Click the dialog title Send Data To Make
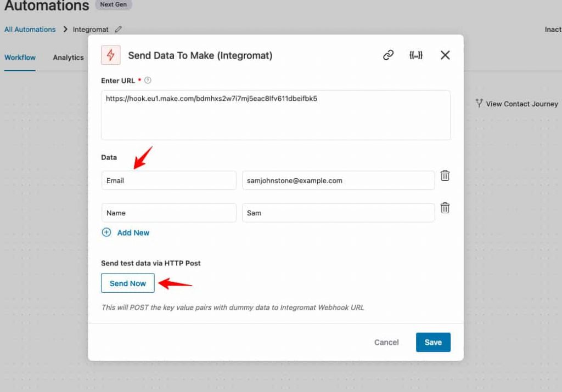The image size is (562, 392). pos(200,55)
